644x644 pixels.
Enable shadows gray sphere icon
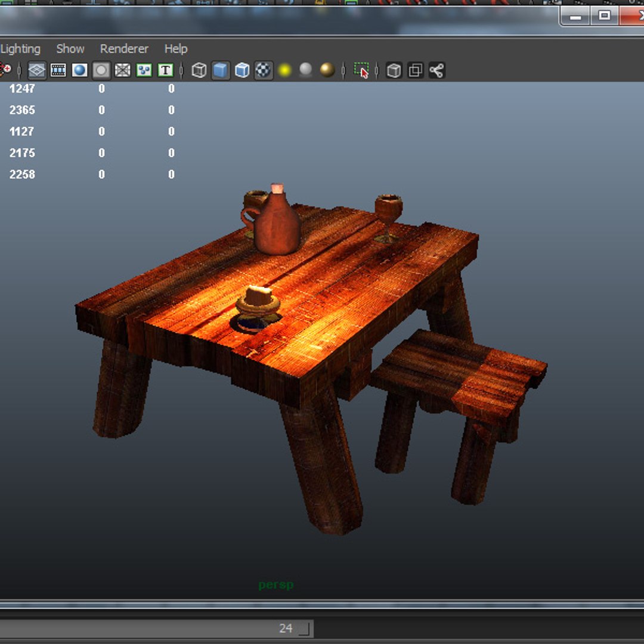coord(306,70)
